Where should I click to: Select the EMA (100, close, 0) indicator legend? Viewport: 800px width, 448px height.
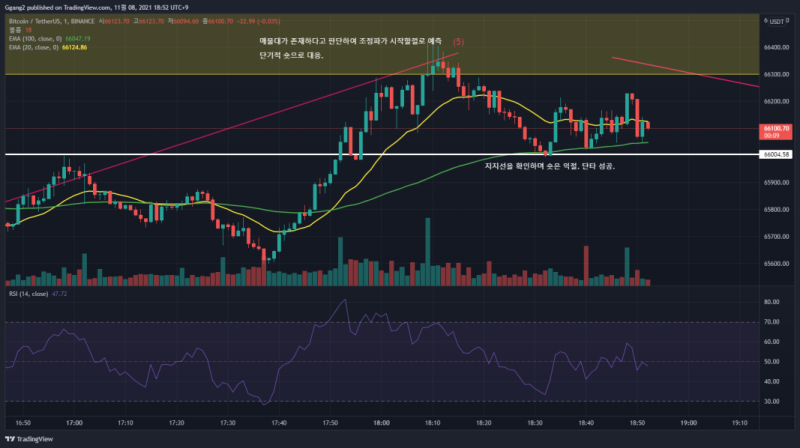[x=35, y=39]
